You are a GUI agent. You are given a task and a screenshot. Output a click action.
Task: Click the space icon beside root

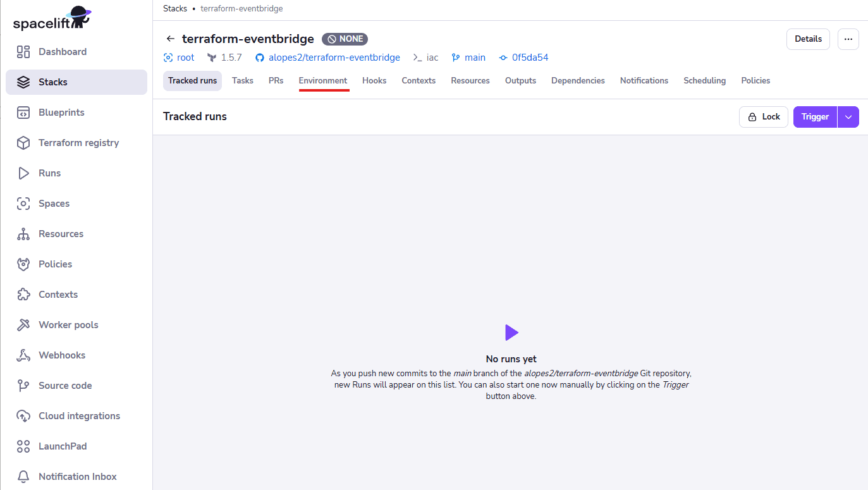click(x=168, y=58)
